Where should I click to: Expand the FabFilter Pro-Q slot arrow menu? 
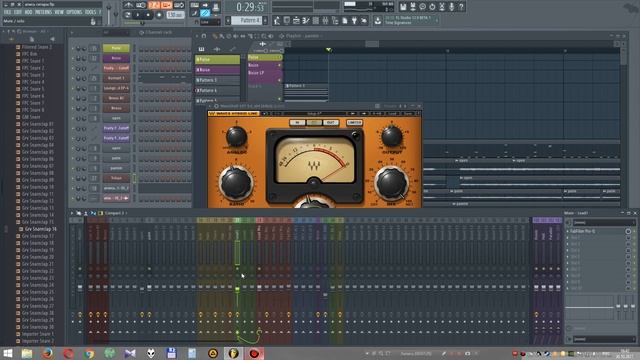point(568,231)
